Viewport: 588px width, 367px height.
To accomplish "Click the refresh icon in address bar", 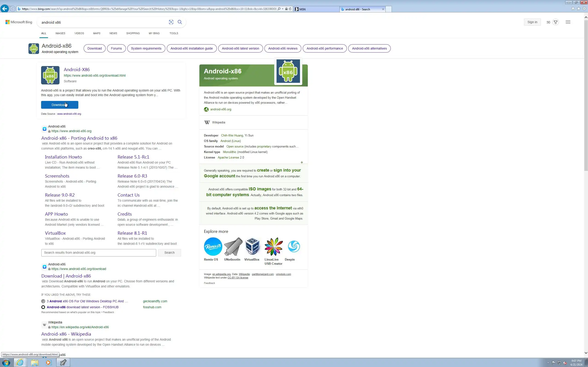I will [290, 9].
